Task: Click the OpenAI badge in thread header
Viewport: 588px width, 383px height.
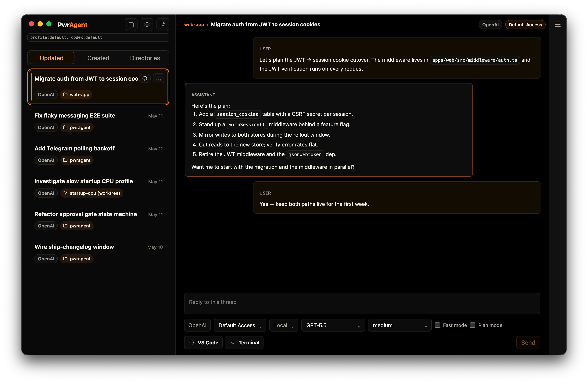Action: pyautogui.click(x=490, y=25)
